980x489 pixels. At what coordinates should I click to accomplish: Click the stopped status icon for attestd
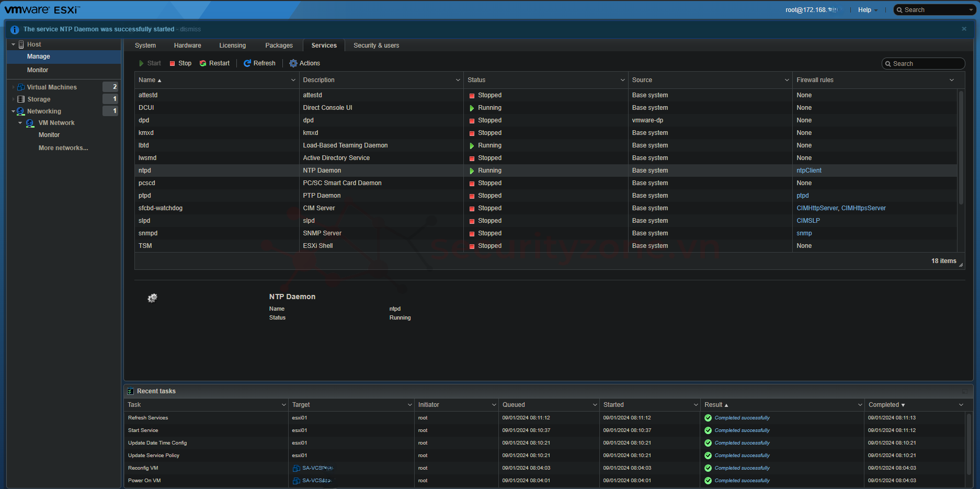472,96
